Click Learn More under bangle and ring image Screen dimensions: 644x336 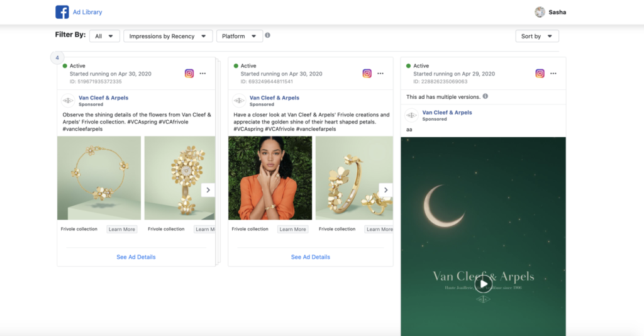[x=379, y=229]
